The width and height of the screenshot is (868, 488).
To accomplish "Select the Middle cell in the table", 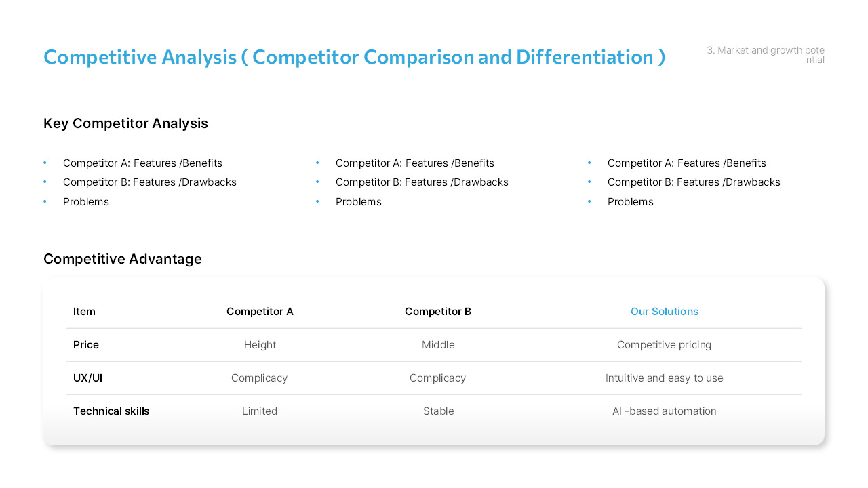I will click(438, 345).
